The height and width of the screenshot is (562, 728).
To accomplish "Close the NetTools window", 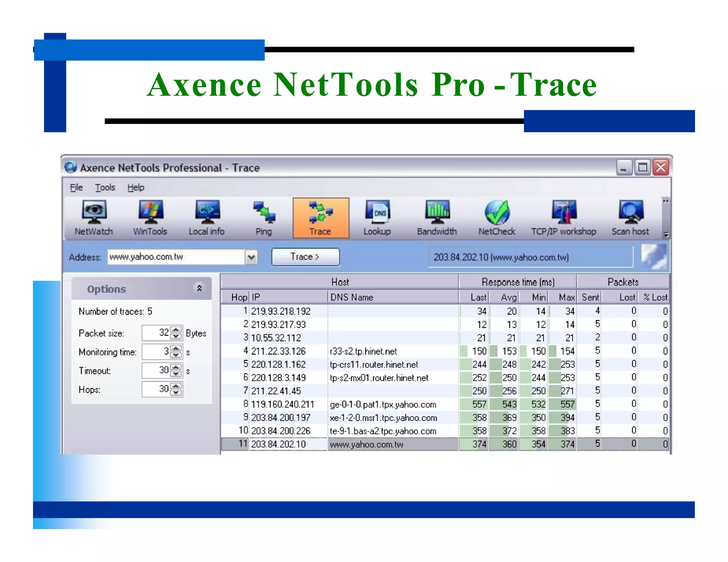I will (661, 167).
